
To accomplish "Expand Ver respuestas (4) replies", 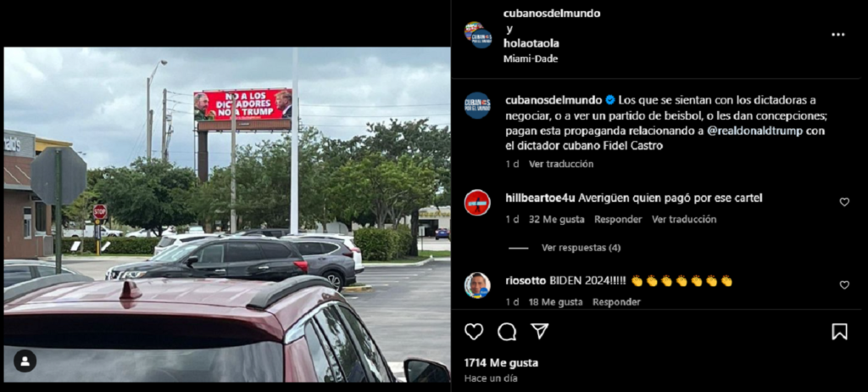I will [581, 248].
